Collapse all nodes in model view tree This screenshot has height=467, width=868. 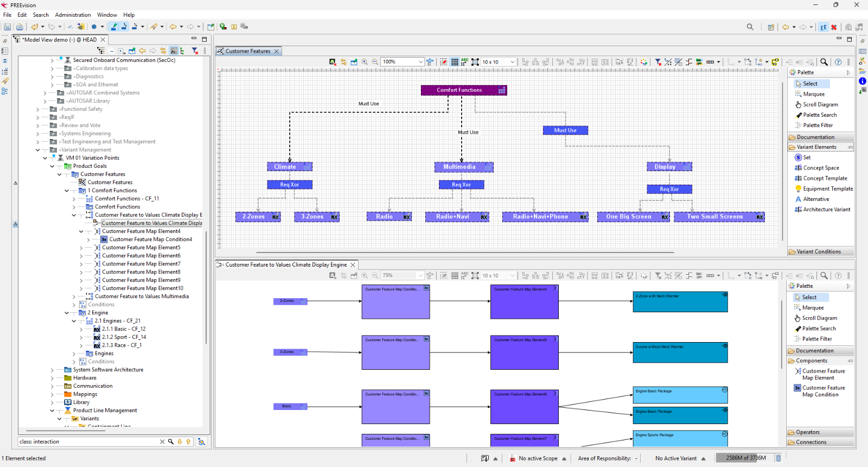pyautogui.click(x=112, y=51)
